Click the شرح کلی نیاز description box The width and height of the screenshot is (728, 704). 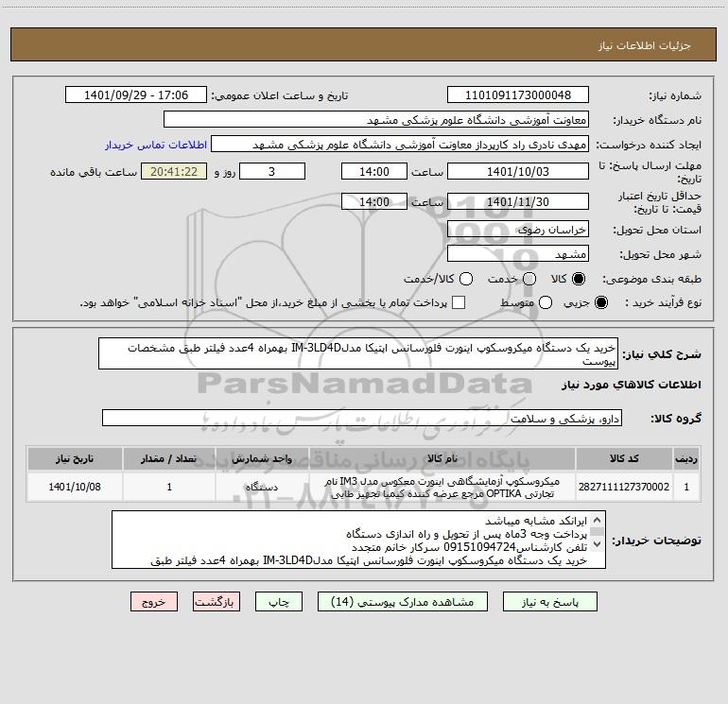tap(358, 353)
